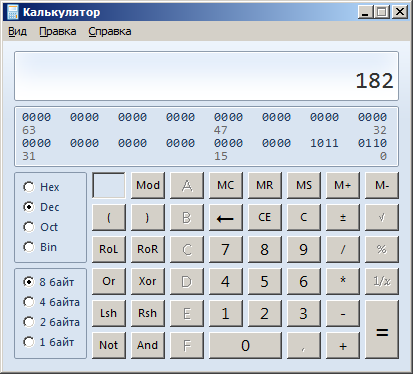Viewport: 413px width, 374px height.
Task: Open the Вид menu
Action: [17, 32]
